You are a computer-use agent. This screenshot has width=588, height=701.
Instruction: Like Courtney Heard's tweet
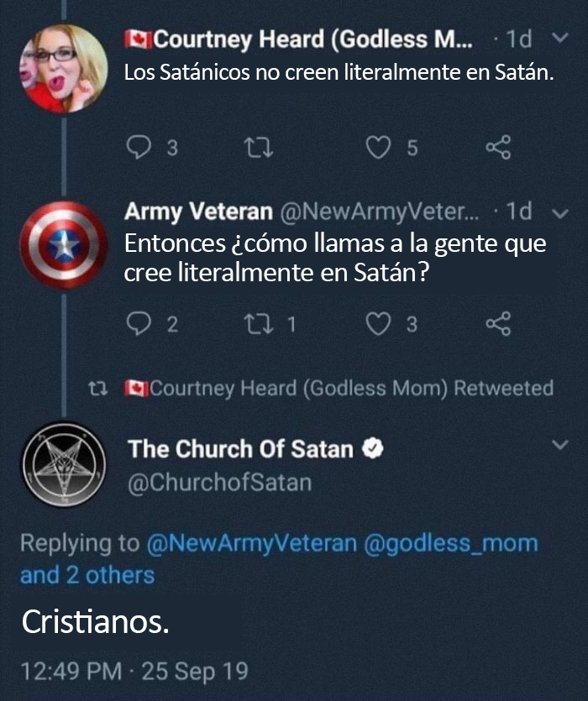click(381, 148)
